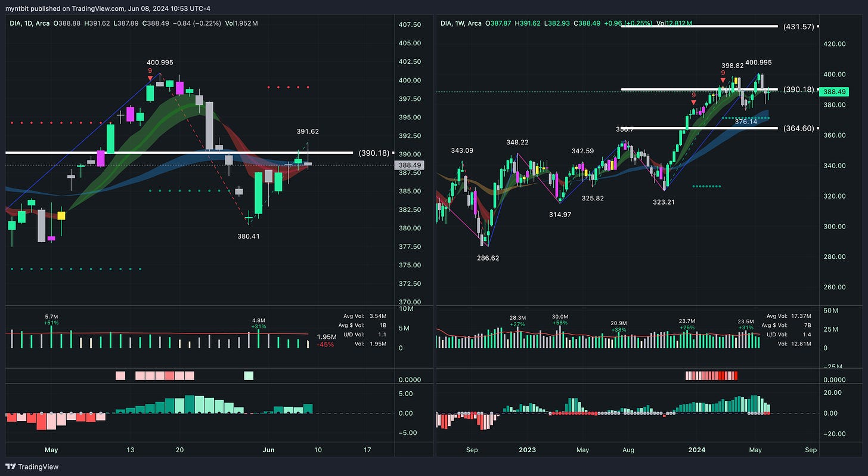Image resolution: width=868 pixels, height=476 pixels.
Task: Click the (390.18) level label on weekly chart
Action: 798,89
